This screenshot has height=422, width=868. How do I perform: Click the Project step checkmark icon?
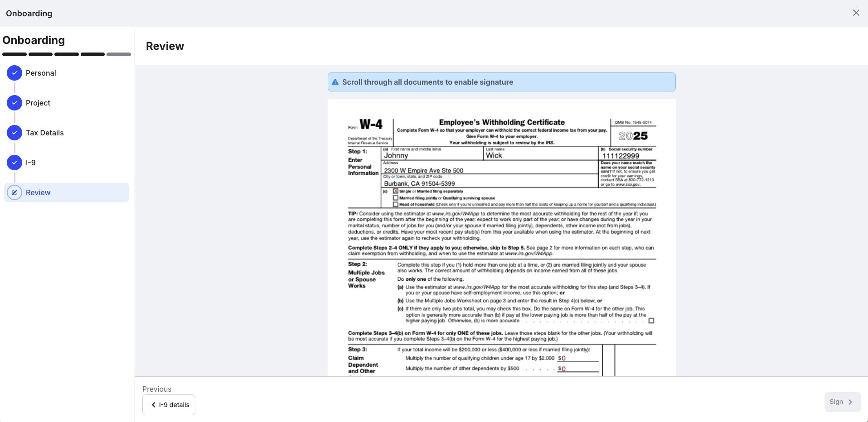[x=15, y=103]
